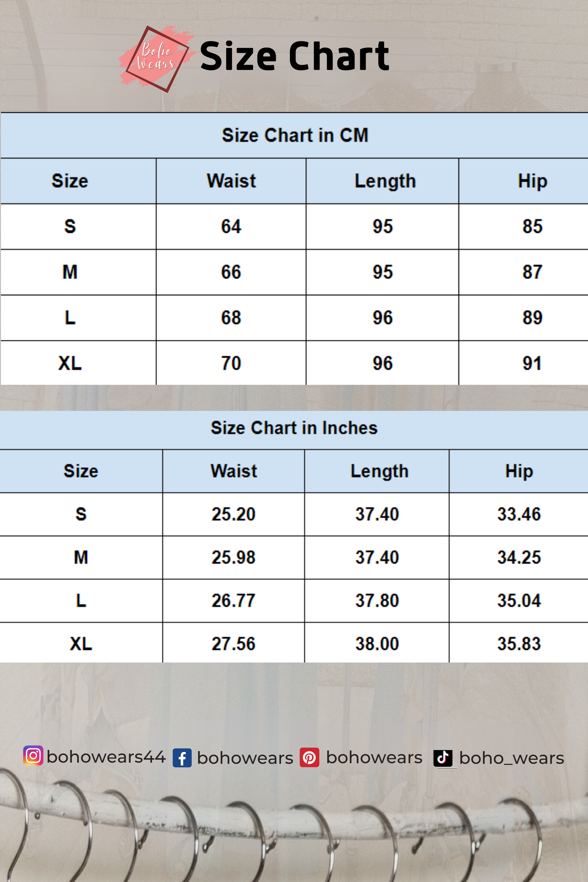Image resolution: width=588 pixels, height=882 pixels.
Task: Select the Length header in the Inches table
Action: [x=380, y=471]
